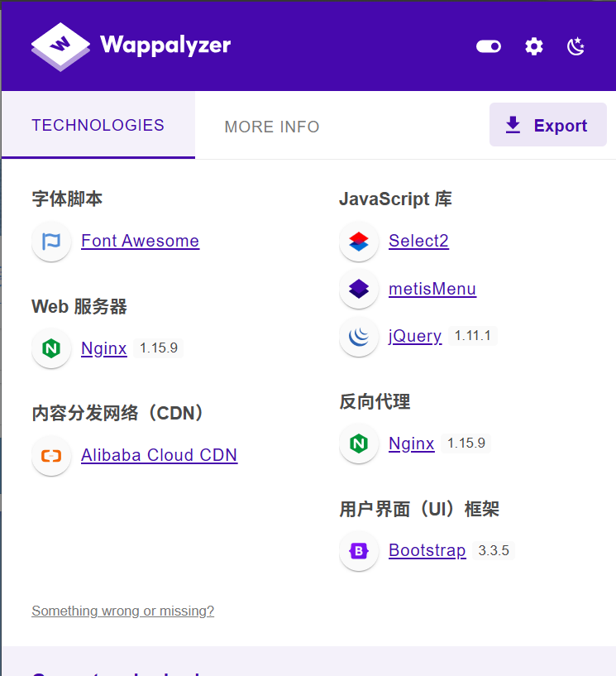Open the Alibaba Cloud CDN link
This screenshot has width=616, height=676.
coord(160,455)
